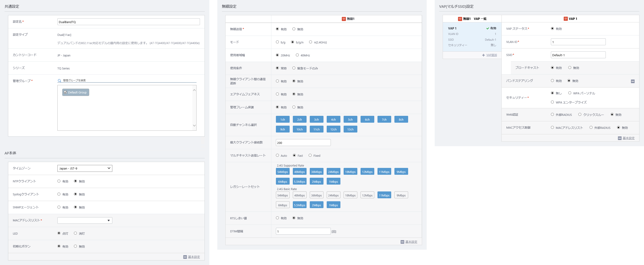644x265 pixels.
Task: Click the green check 有効 status in VAP 1 card
Action: 491,29
